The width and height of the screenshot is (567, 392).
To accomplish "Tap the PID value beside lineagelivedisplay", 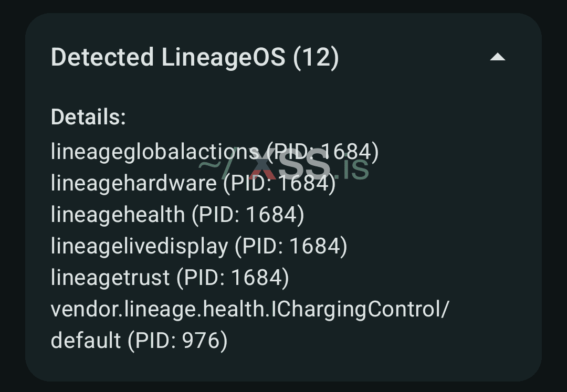I will click(291, 246).
